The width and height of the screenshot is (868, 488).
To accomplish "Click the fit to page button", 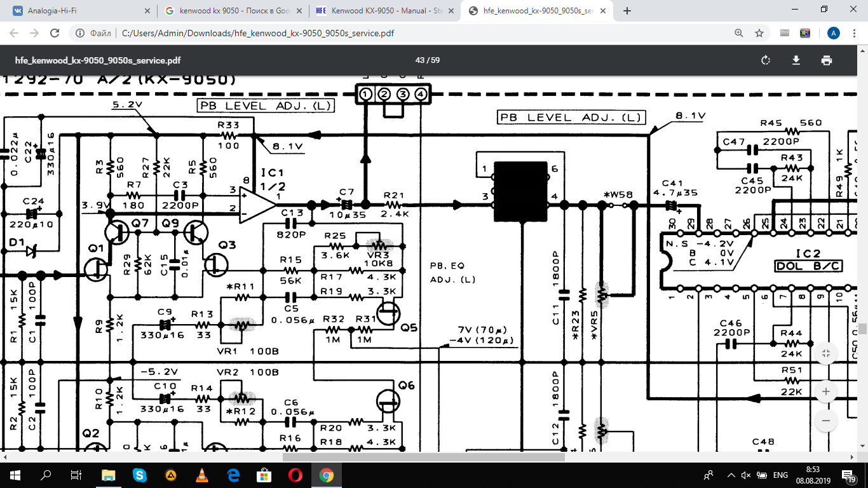I will coord(826,354).
